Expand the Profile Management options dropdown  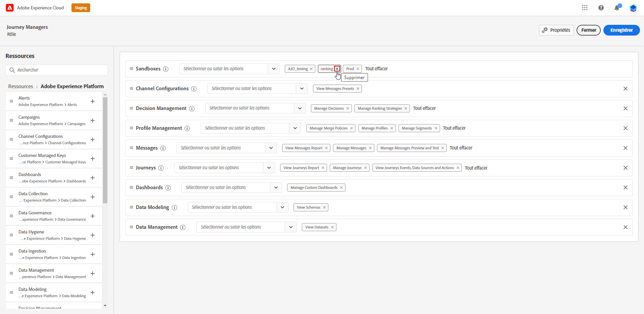click(295, 128)
